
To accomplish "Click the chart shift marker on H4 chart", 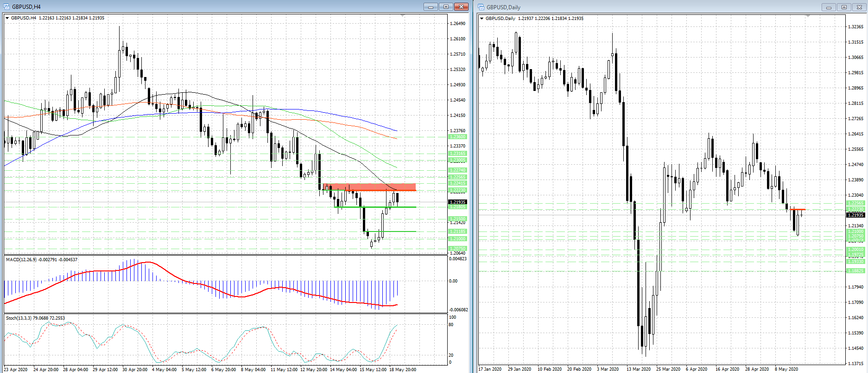I will click(x=402, y=16).
